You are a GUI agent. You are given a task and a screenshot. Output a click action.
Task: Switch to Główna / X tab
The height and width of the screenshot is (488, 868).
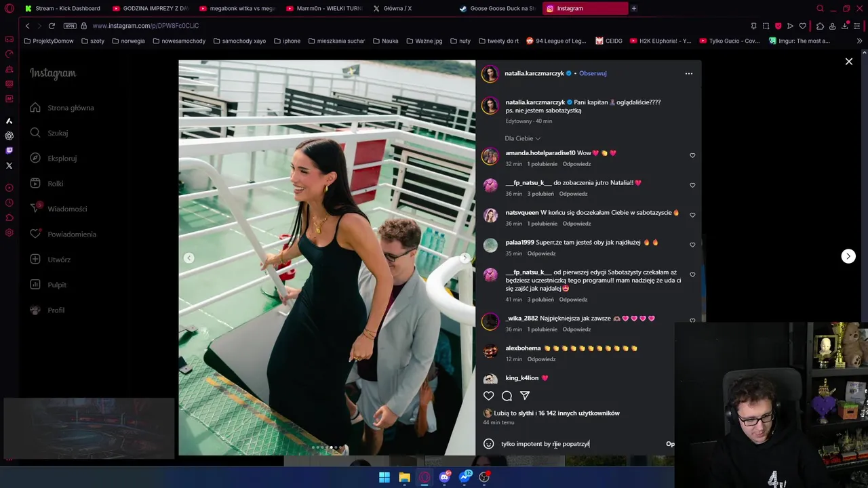click(x=411, y=8)
